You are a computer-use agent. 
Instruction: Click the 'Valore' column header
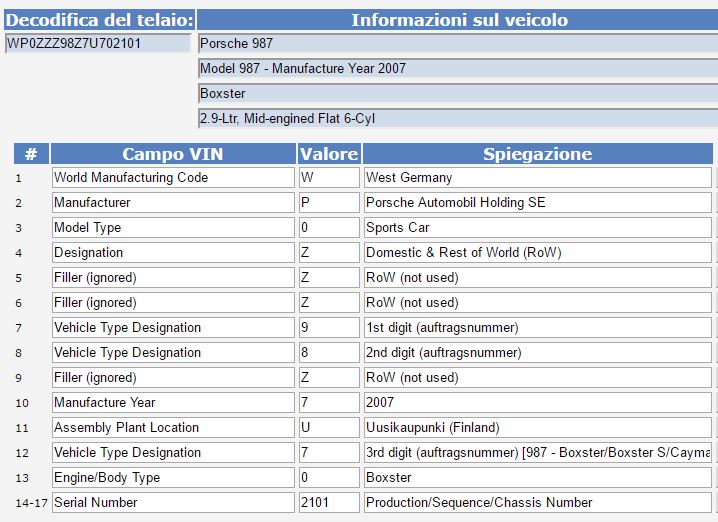pos(329,154)
